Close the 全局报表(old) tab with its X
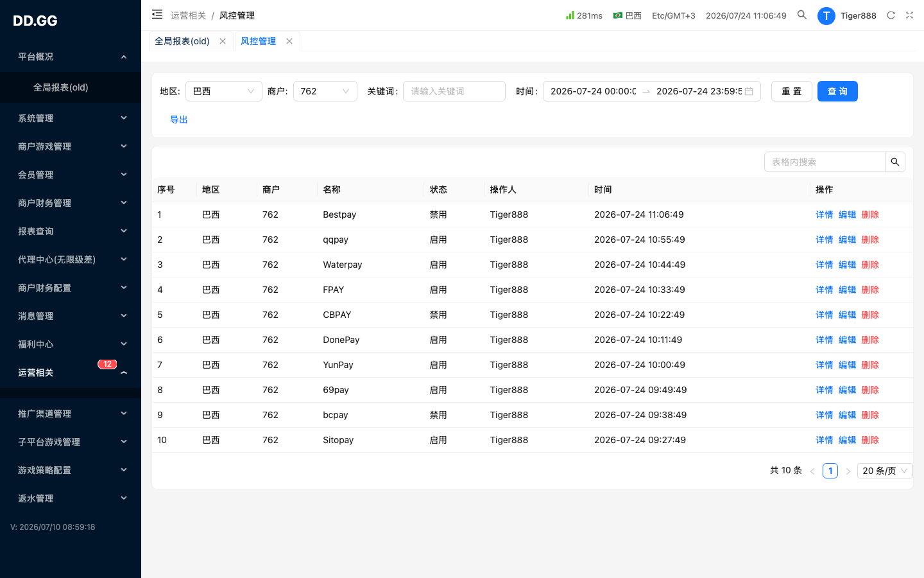 tap(223, 41)
